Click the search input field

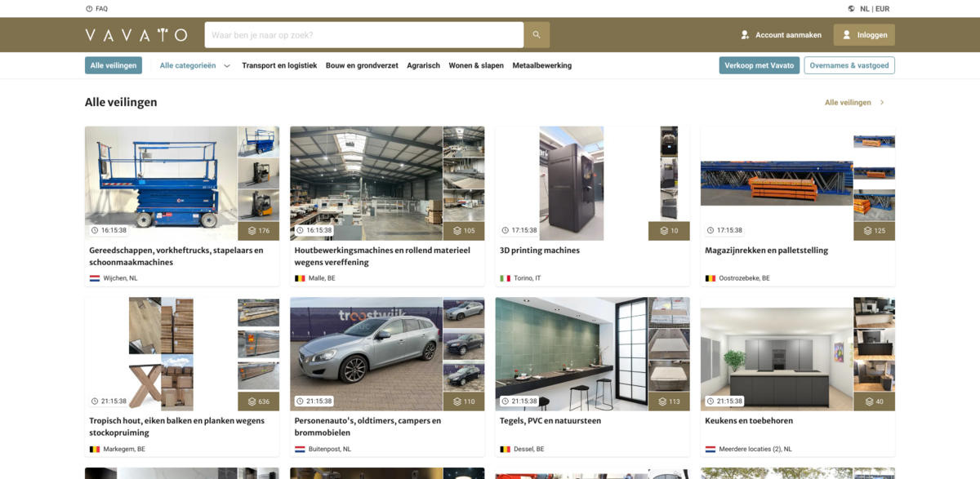tap(363, 35)
